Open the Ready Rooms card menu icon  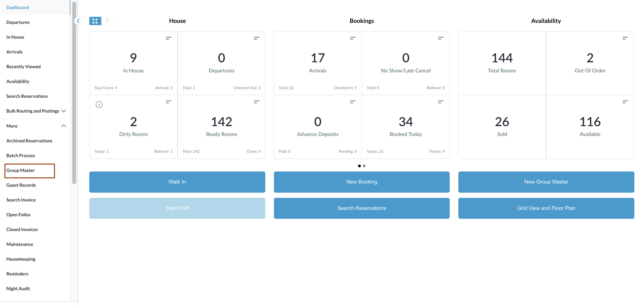[x=256, y=102]
